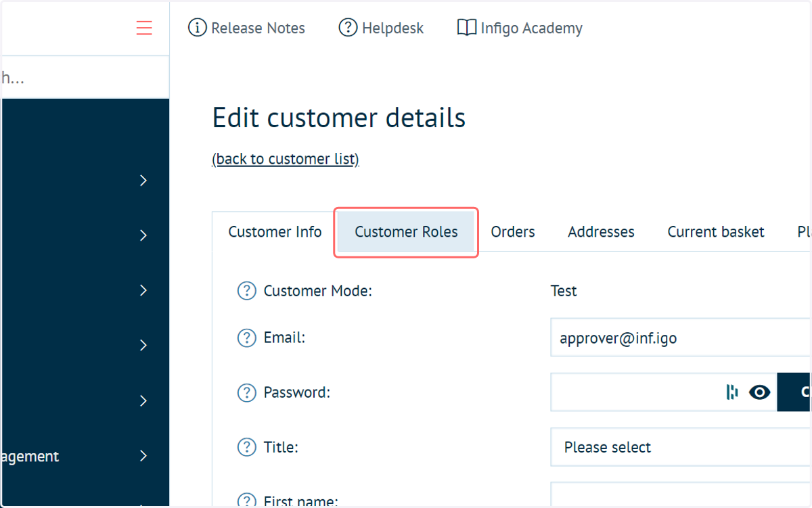Viewport: 812px width, 508px height.
Task: Toggle the red hamburger menu icon
Action: 143,28
